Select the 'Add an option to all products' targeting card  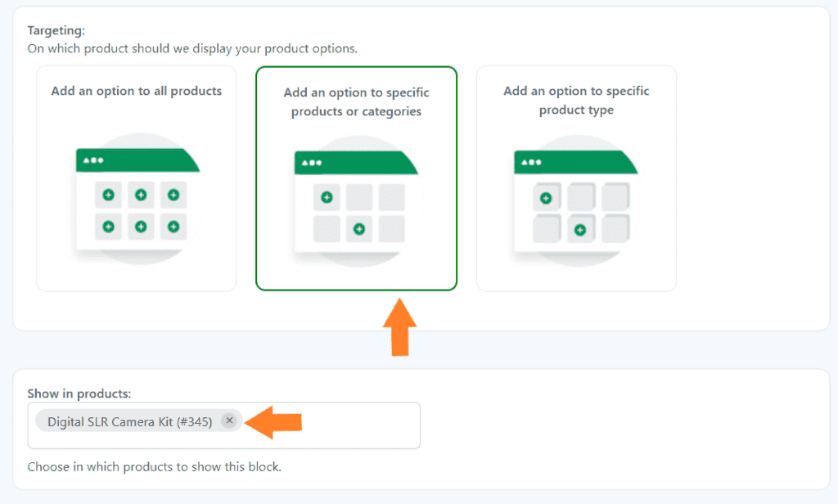click(136, 178)
